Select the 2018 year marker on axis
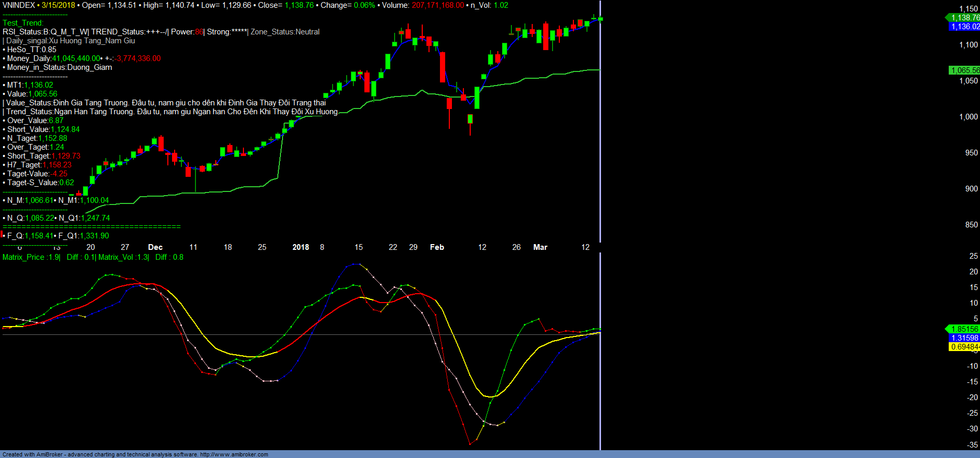Screen dimensions: 980x458 300,247
